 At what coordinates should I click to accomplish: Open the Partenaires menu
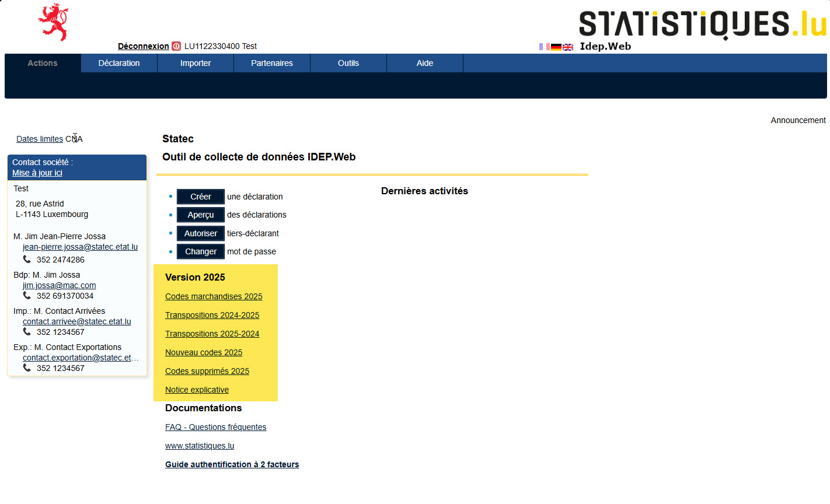tap(272, 63)
